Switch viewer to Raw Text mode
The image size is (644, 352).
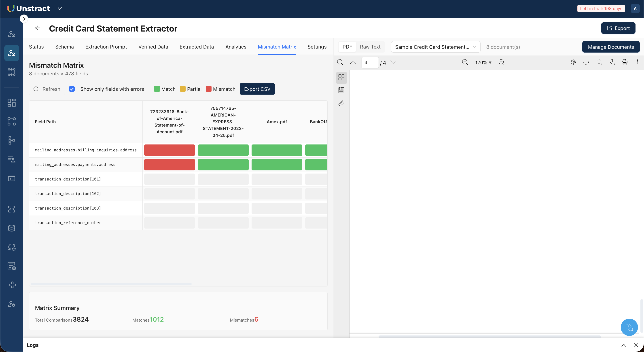pyautogui.click(x=370, y=47)
